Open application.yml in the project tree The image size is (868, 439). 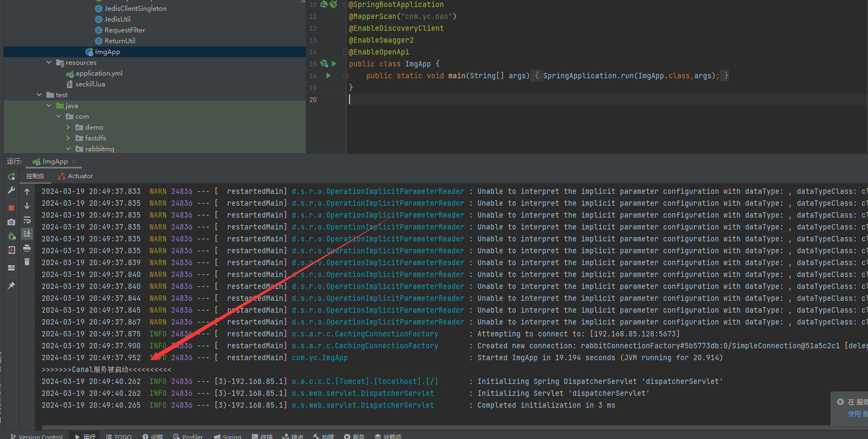pos(99,73)
